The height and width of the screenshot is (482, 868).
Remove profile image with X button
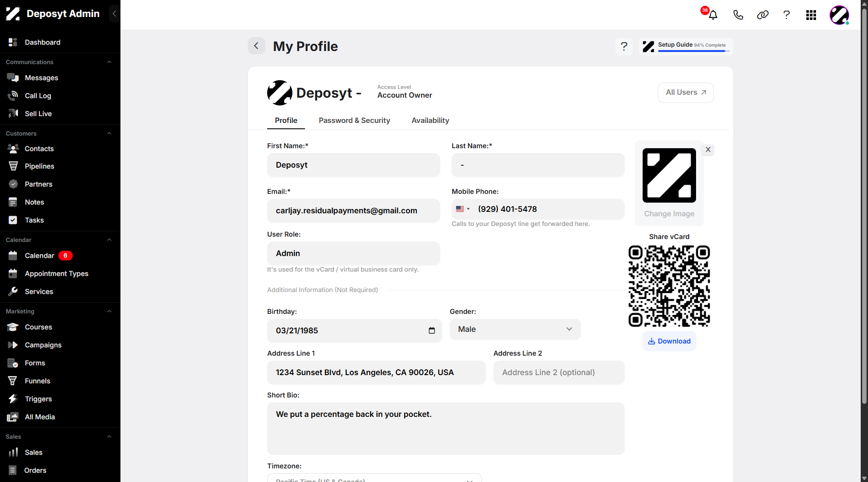click(708, 150)
